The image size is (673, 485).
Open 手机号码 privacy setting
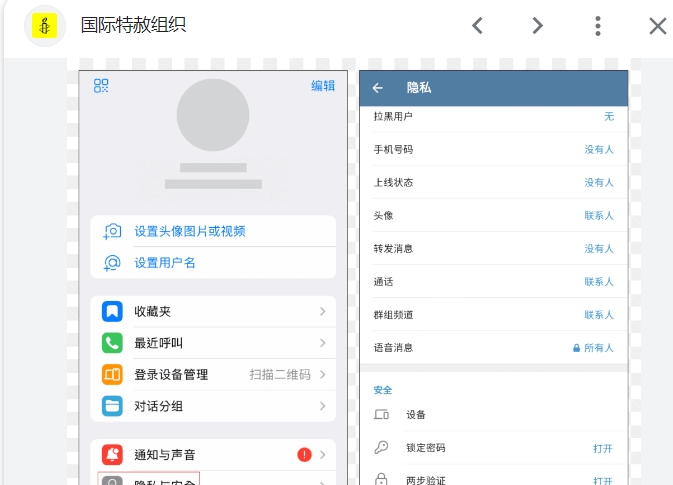coord(494,149)
